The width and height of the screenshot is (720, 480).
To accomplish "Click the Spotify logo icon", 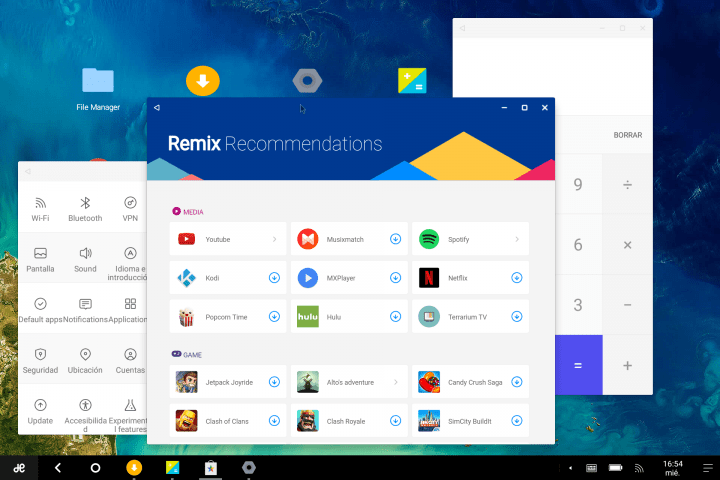I will pos(429,239).
